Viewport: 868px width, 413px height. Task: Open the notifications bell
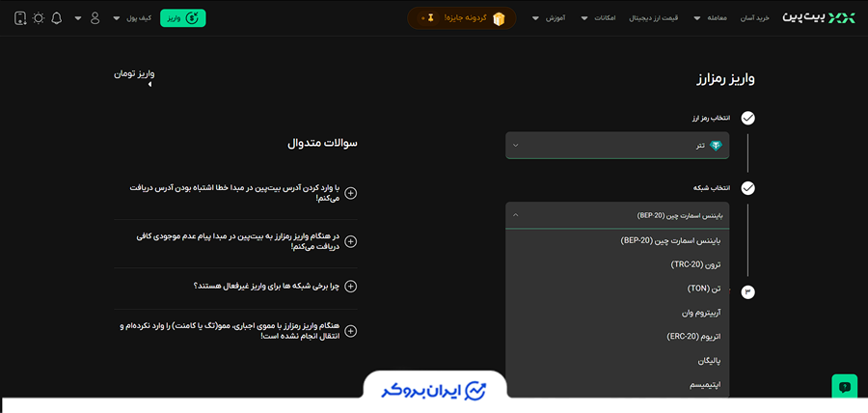point(57,18)
